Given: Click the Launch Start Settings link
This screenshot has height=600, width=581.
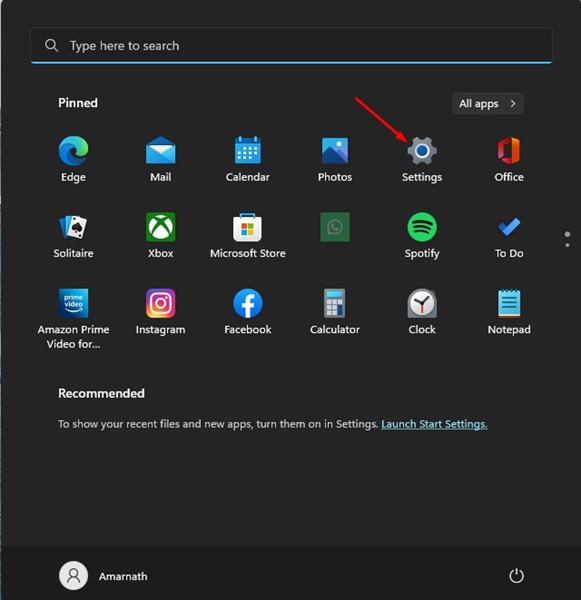Looking at the screenshot, I should coord(434,424).
